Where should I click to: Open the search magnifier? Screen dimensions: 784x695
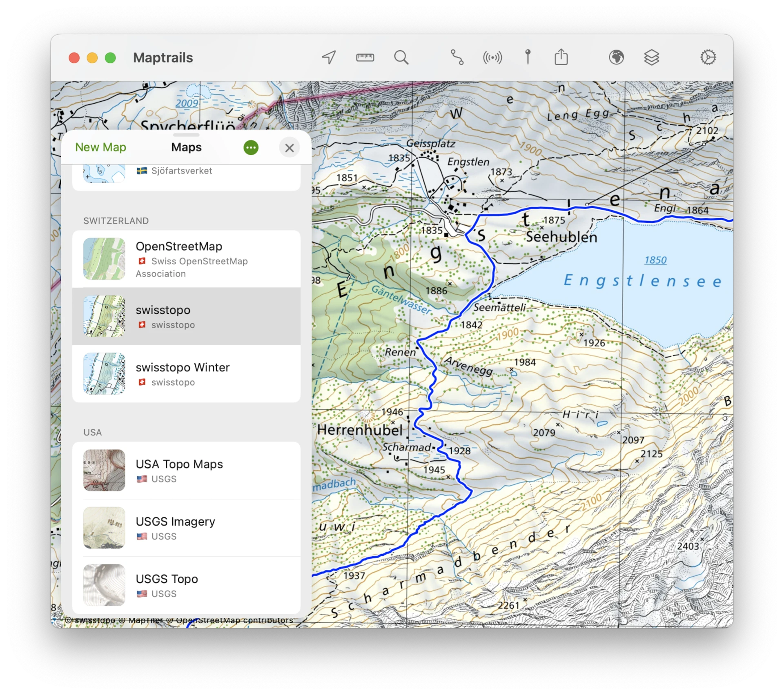click(401, 58)
